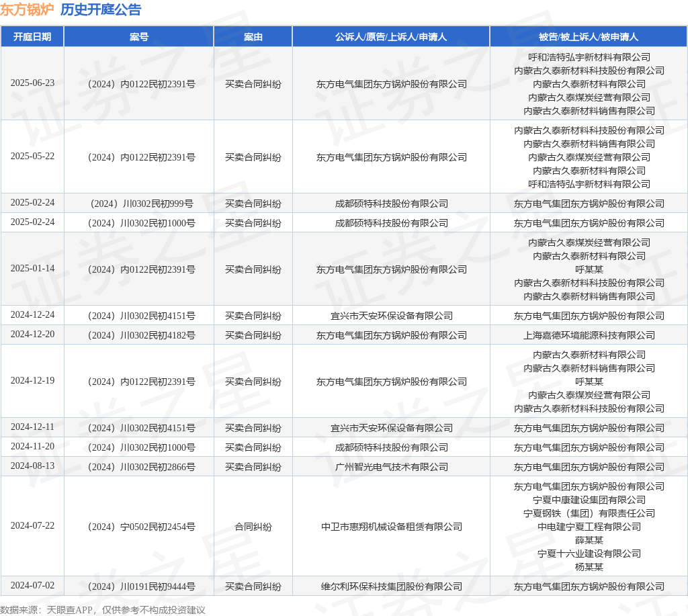Image resolution: width=688 pixels, height=616 pixels.
Task: Select the date cell 2024-12-11
Action: tap(32, 427)
